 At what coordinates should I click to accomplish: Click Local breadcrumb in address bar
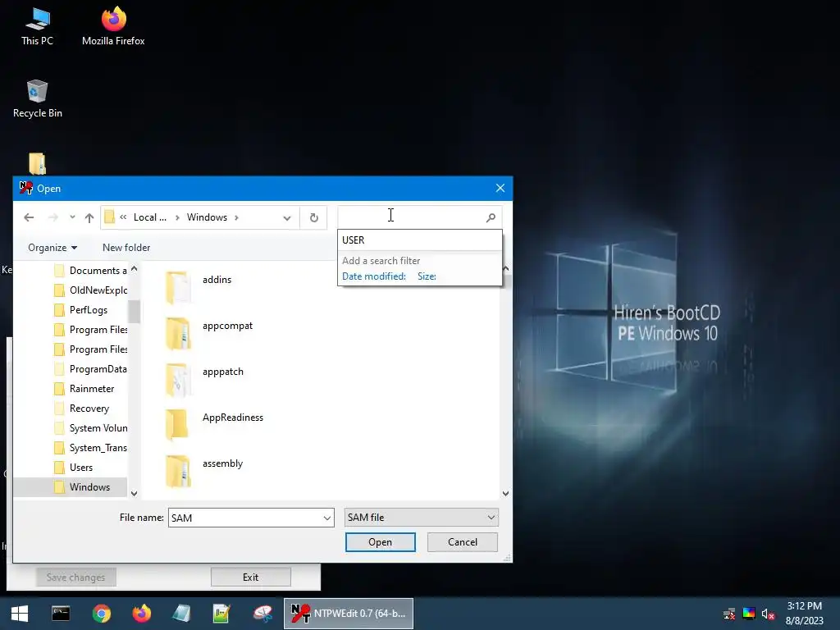[x=150, y=217]
